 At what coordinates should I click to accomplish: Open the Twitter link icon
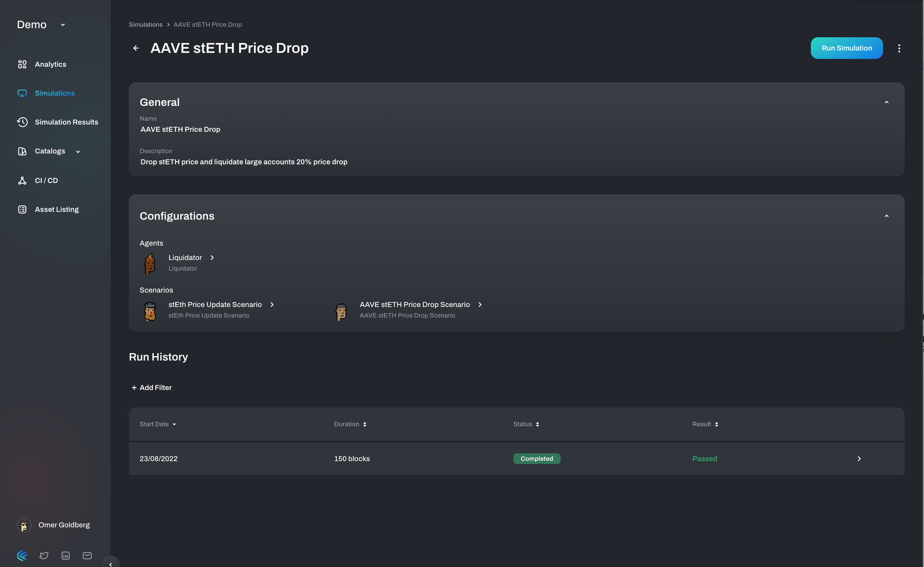click(44, 555)
